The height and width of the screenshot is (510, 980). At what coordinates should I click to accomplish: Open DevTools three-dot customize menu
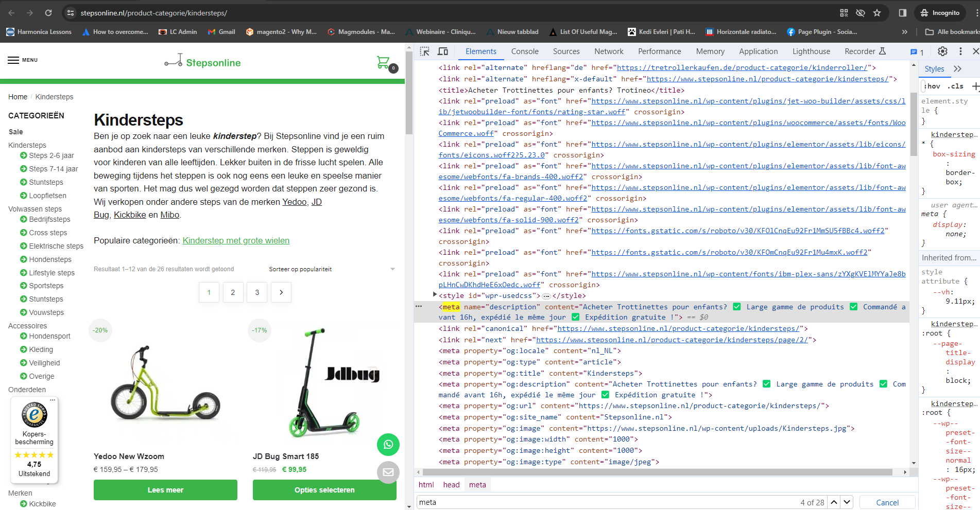pos(960,51)
